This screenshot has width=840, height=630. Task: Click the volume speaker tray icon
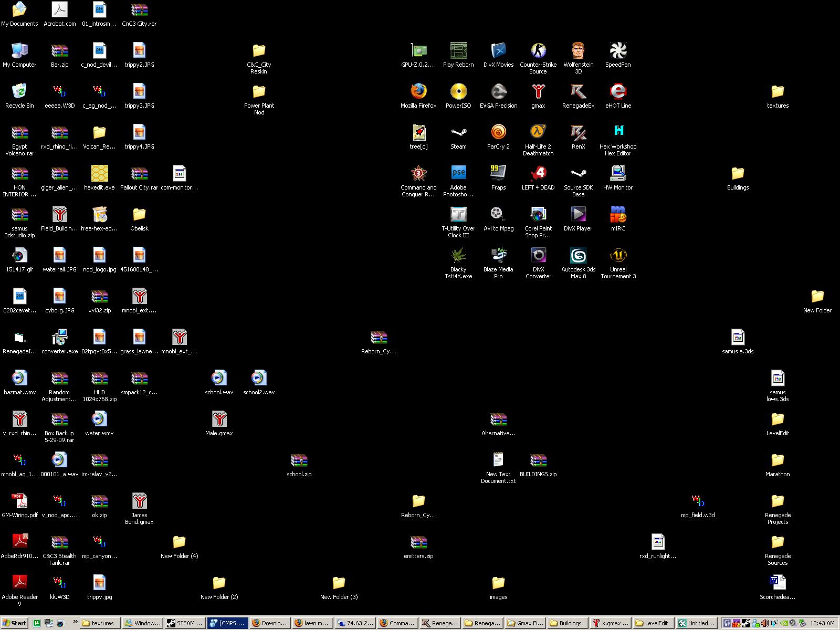pyautogui.click(x=765, y=623)
